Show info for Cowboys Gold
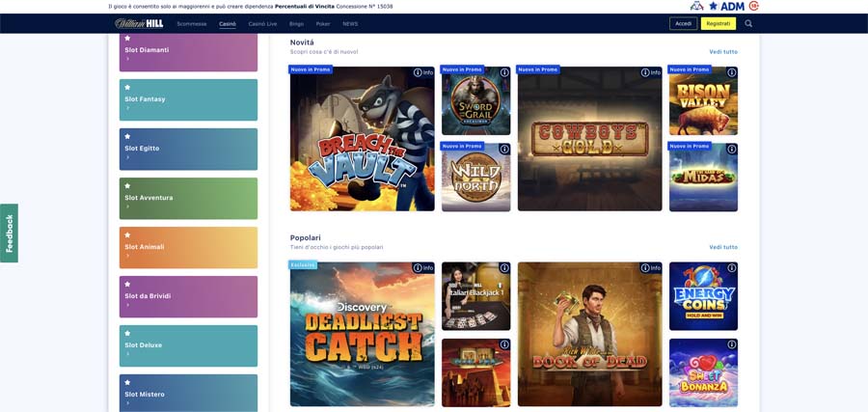868x412 pixels. (651, 72)
